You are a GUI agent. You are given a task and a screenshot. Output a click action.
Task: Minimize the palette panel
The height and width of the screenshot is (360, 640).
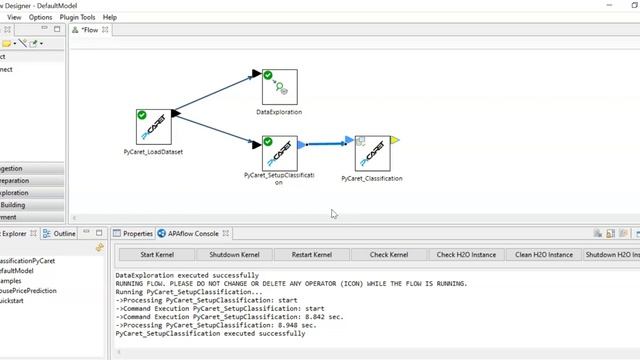(44, 29)
